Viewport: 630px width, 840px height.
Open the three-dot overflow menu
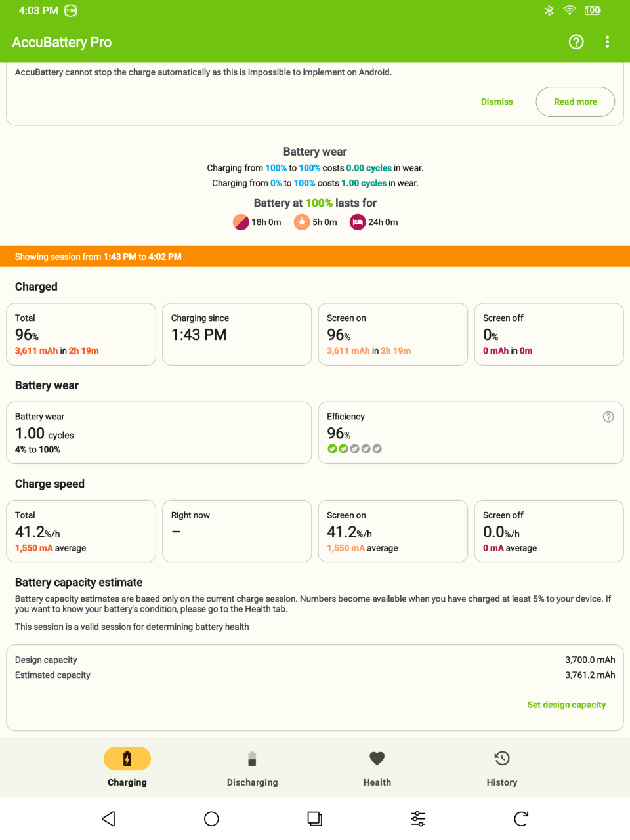(607, 42)
